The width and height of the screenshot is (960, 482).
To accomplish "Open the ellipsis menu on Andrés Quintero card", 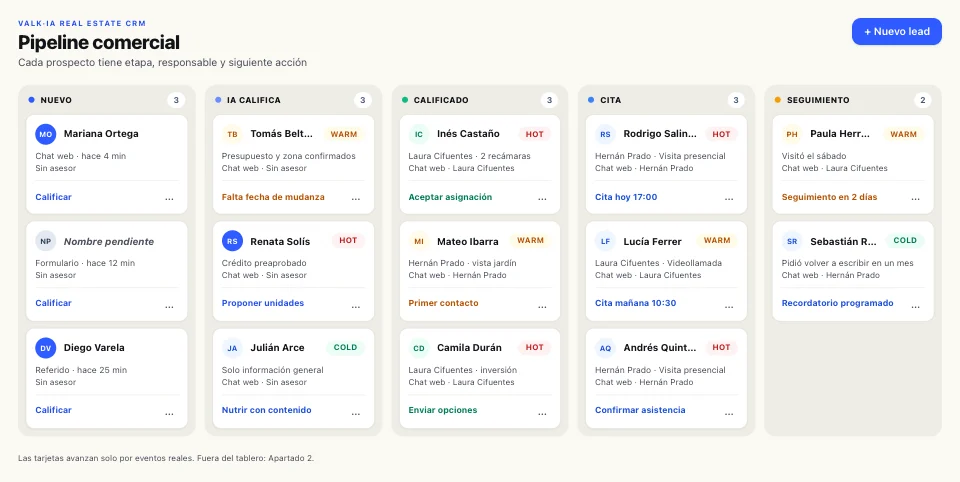I will (729, 413).
